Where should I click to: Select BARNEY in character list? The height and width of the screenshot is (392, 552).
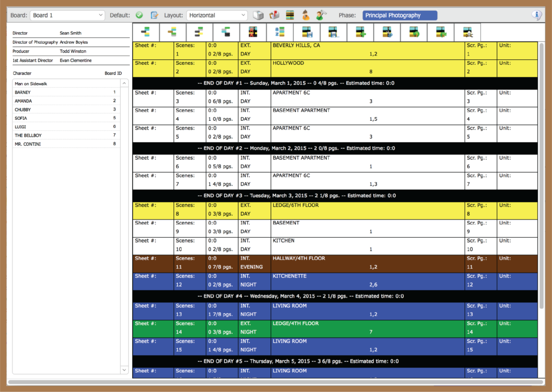(66, 92)
